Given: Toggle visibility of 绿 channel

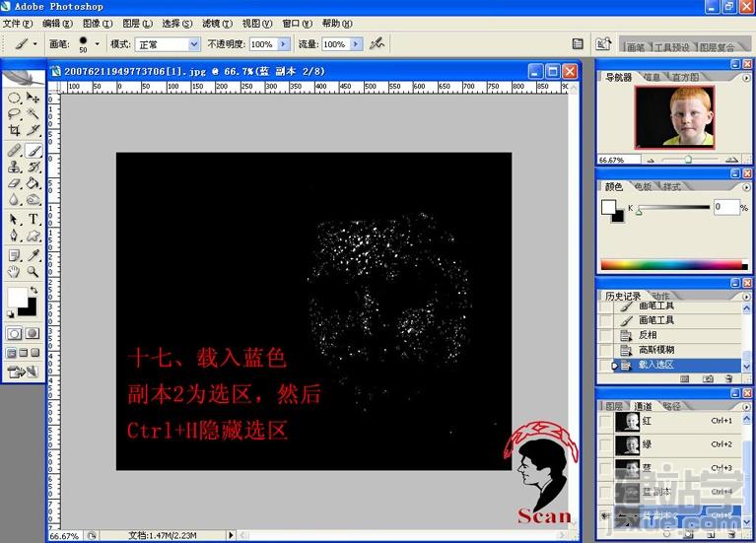Looking at the screenshot, I should tap(605, 444).
